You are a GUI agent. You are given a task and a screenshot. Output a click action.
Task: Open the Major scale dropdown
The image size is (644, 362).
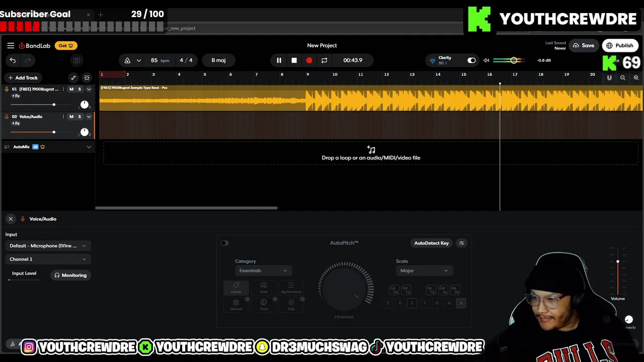[424, 270]
